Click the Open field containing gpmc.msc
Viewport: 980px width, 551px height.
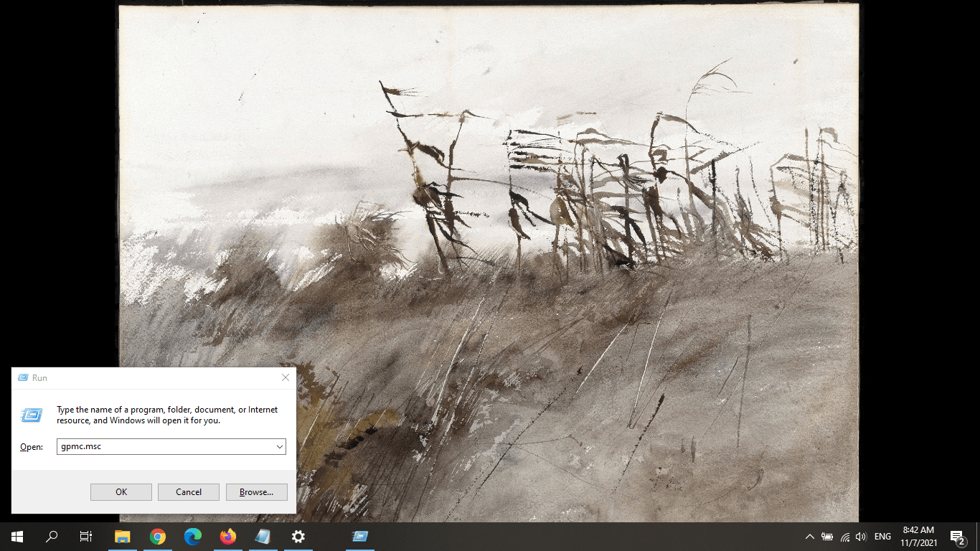(171, 446)
